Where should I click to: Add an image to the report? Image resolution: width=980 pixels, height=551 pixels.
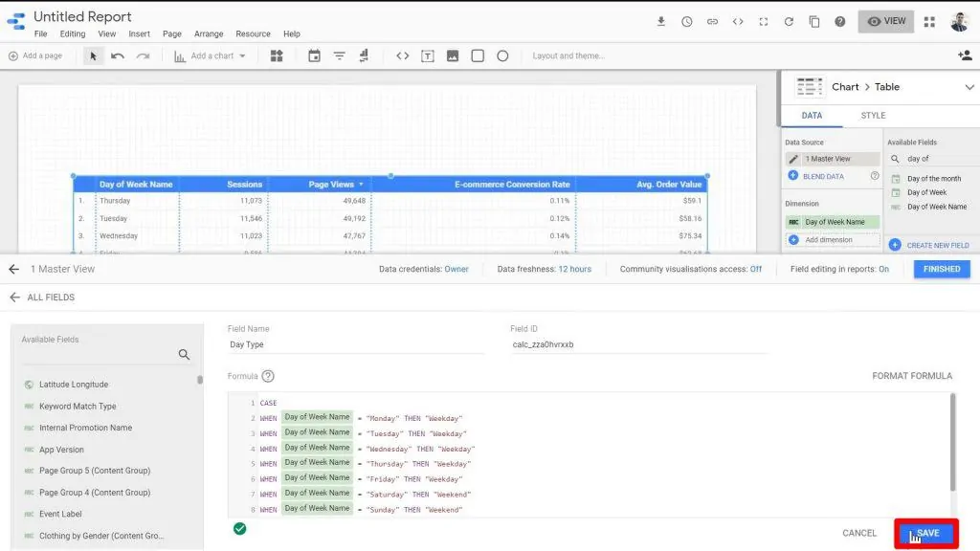pyautogui.click(x=451, y=55)
